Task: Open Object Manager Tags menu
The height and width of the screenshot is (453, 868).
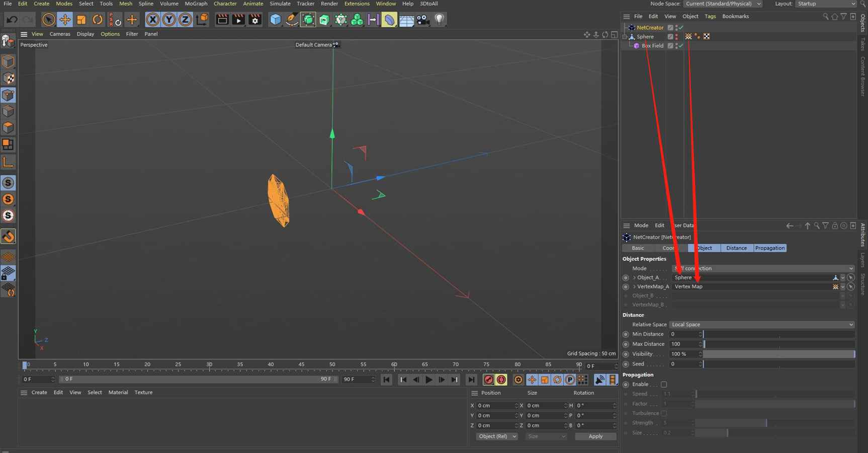Action: [x=710, y=16]
